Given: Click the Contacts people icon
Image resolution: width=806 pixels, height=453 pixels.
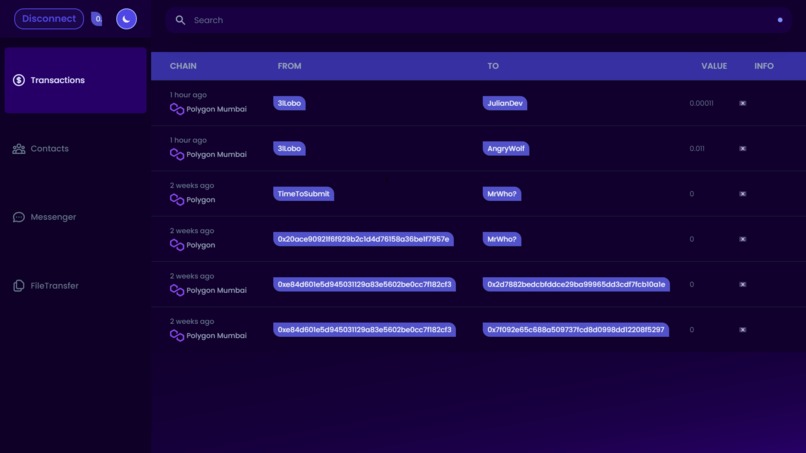Looking at the screenshot, I should tap(19, 149).
